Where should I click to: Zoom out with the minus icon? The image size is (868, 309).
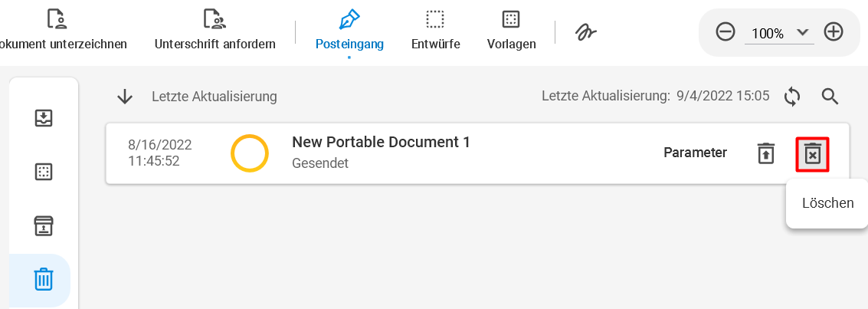pyautogui.click(x=726, y=32)
